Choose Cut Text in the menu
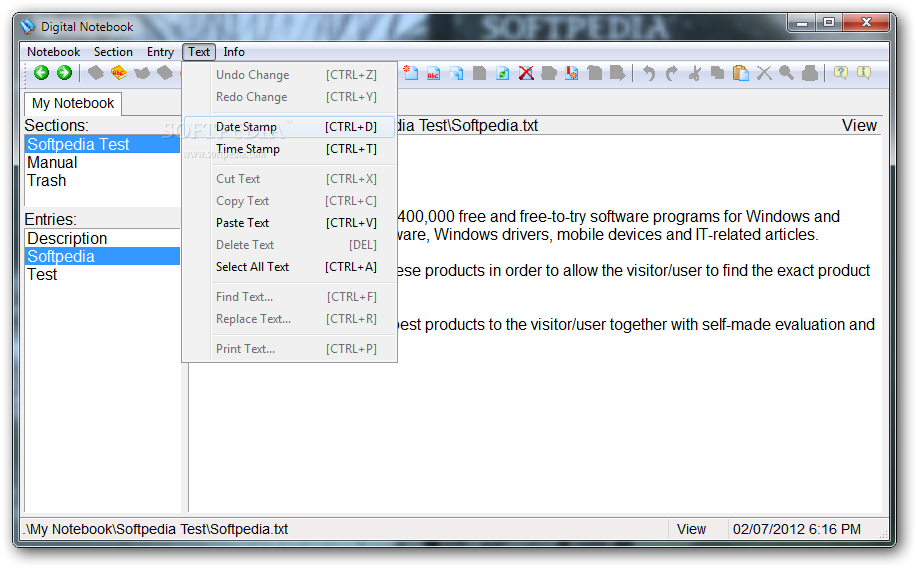 point(291,179)
